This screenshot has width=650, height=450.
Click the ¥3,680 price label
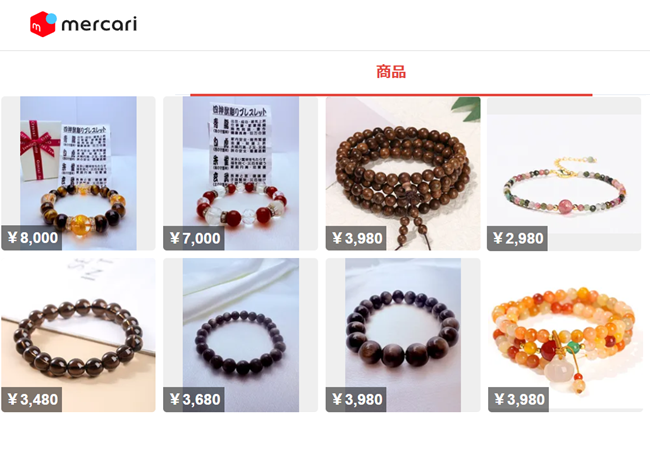pyautogui.click(x=194, y=399)
